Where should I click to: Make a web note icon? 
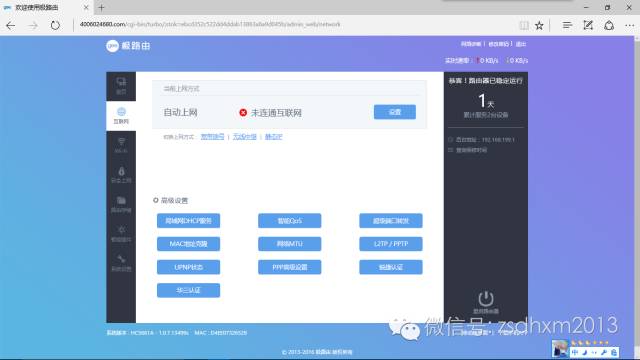(x=588, y=25)
